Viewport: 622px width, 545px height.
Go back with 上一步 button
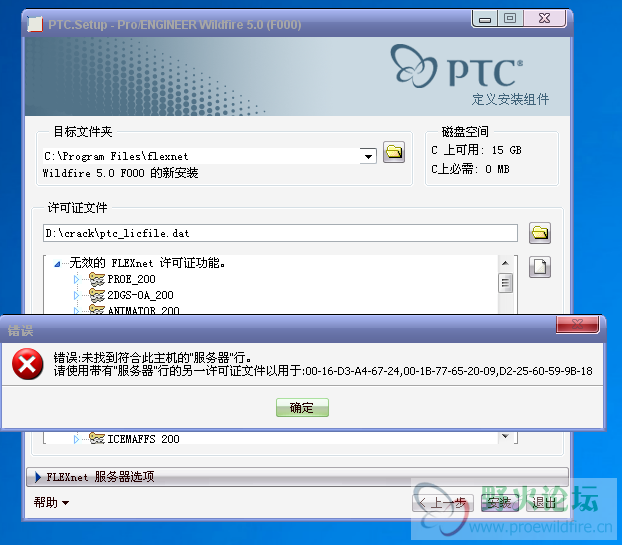coord(443,503)
